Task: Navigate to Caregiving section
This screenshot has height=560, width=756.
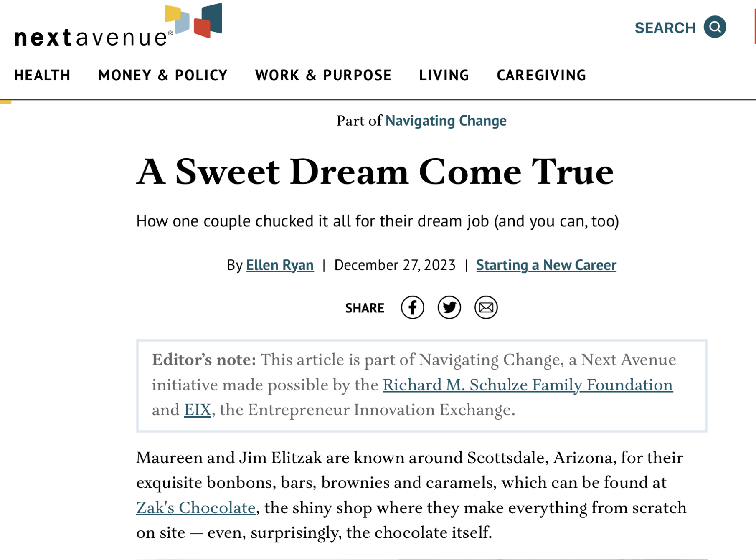Action: pyautogui.click(x=541, y=75)
